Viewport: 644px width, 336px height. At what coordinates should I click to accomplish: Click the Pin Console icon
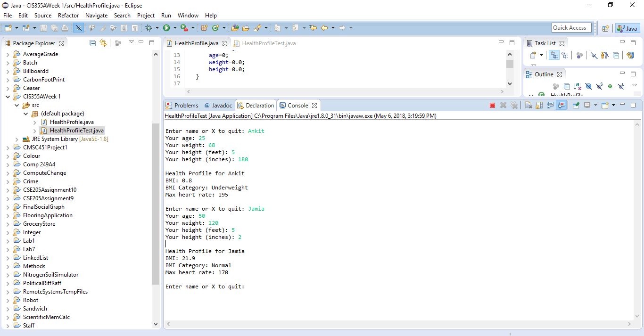pos(576,105)
